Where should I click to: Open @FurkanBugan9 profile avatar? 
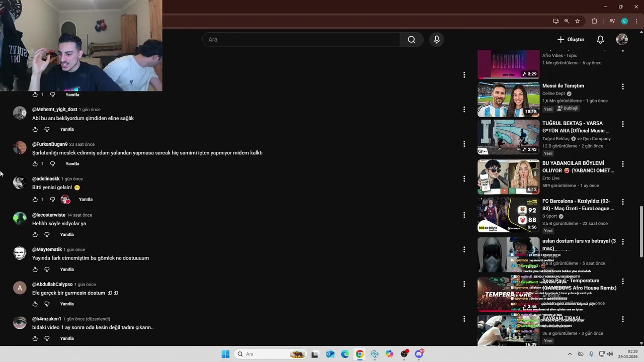pyautogui.click(x=20, y=147)
